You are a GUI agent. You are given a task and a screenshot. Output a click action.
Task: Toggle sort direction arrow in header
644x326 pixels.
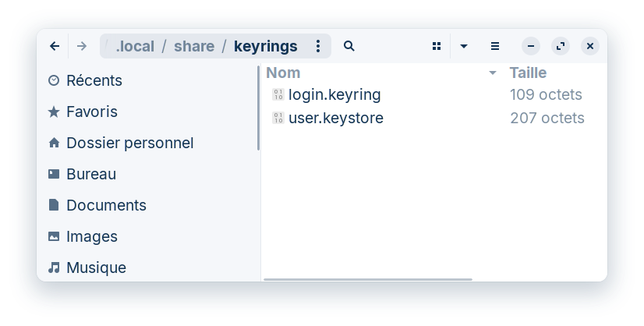click(492, 73)
